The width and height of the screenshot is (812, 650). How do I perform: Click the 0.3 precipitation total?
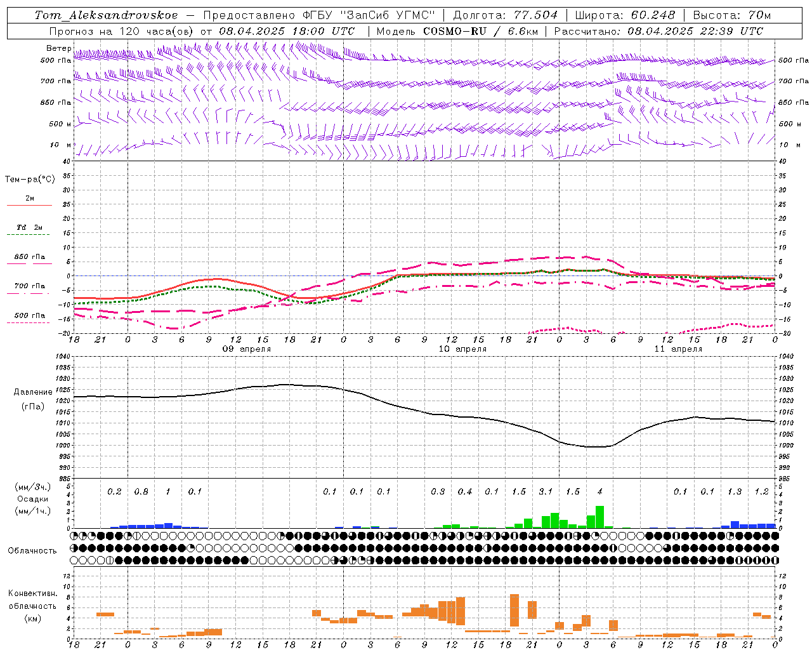438,491
